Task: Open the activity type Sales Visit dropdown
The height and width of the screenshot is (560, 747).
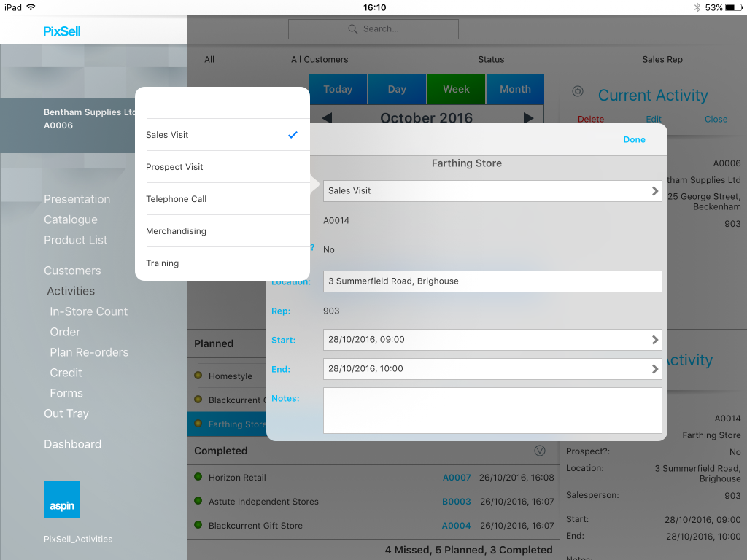Action: 492,191
